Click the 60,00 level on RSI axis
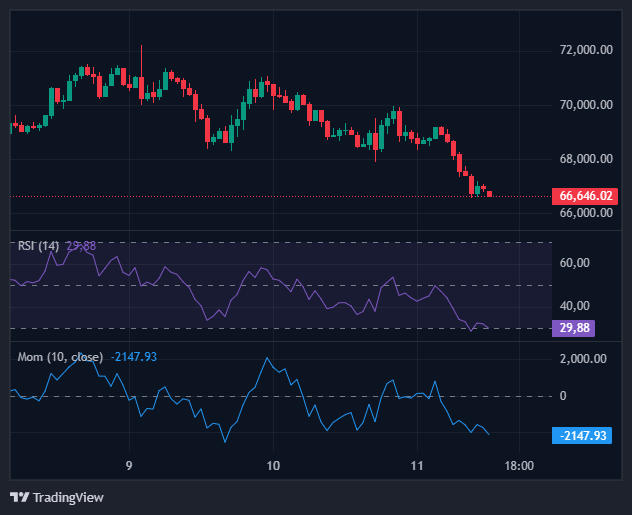The image size is (632, 515). click(x=574, y=263)
